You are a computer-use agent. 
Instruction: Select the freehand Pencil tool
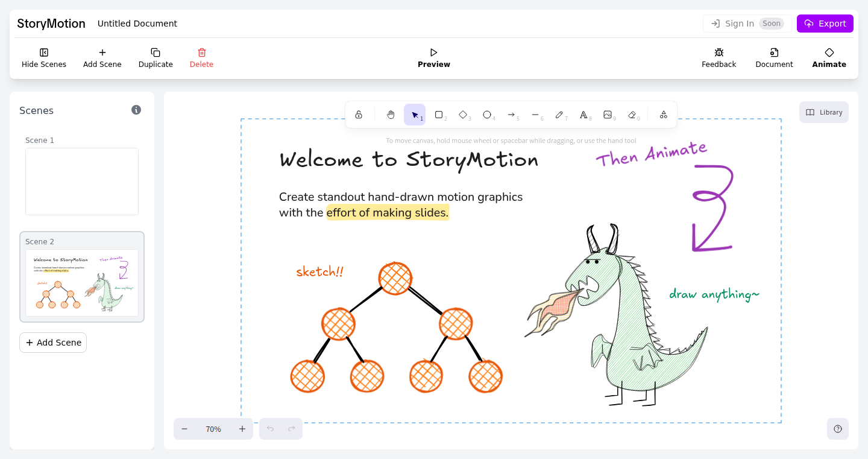pyautogui.click(x=559, y=115)
